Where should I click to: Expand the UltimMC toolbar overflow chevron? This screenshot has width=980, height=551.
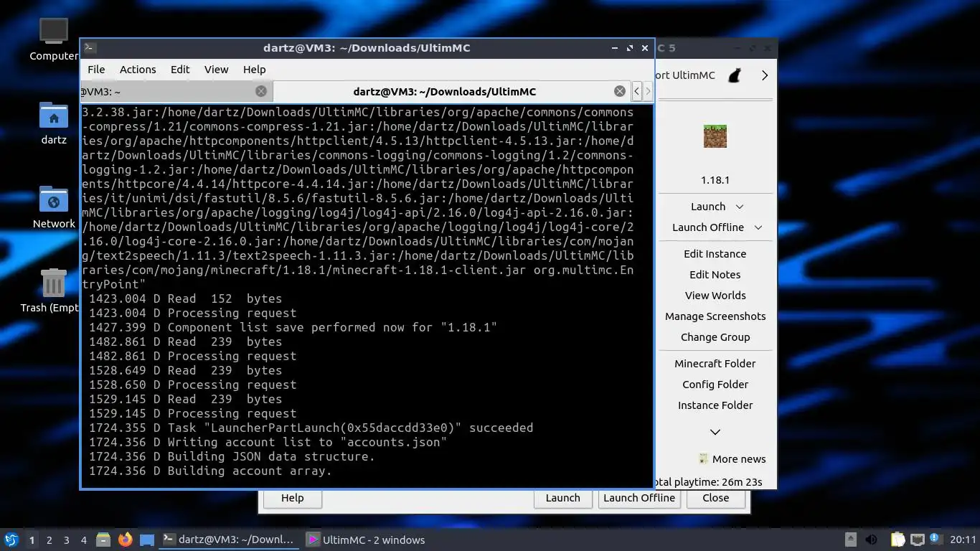pyautogui.click(x=765, y=75)
